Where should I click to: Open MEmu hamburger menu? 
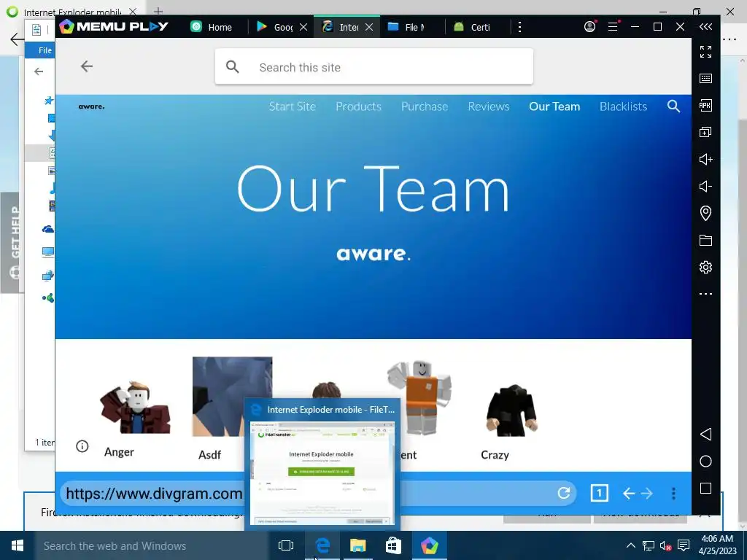click(x=613, y=27)
